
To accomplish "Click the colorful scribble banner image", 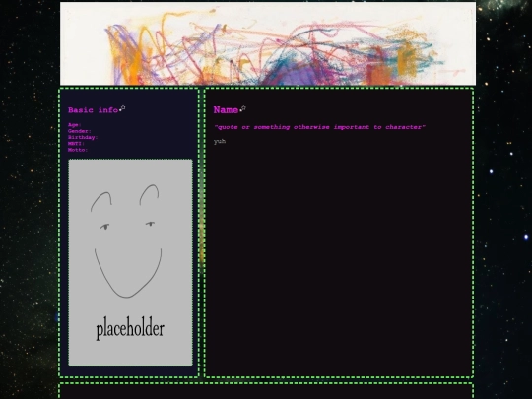I will click(x=268, y=43).
